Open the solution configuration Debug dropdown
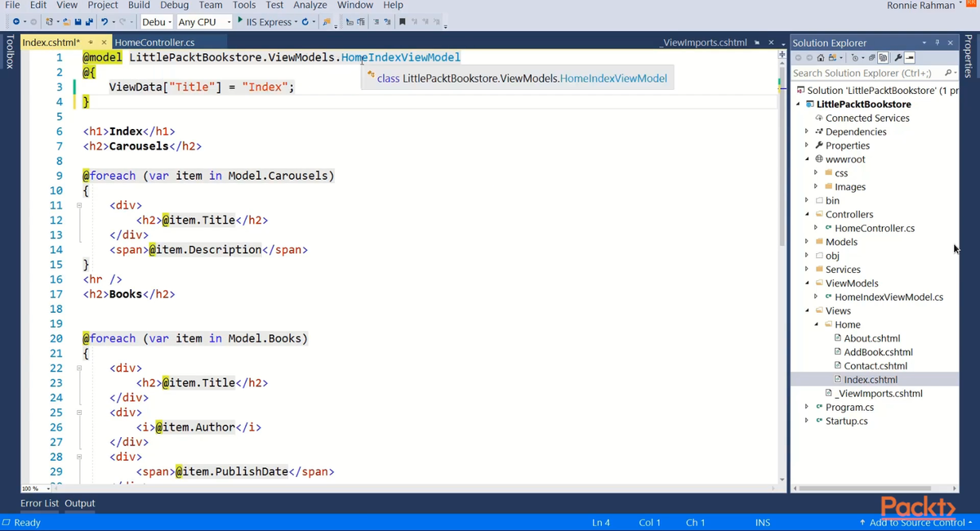This screenshot has height=531, width=980. point(157,22)
